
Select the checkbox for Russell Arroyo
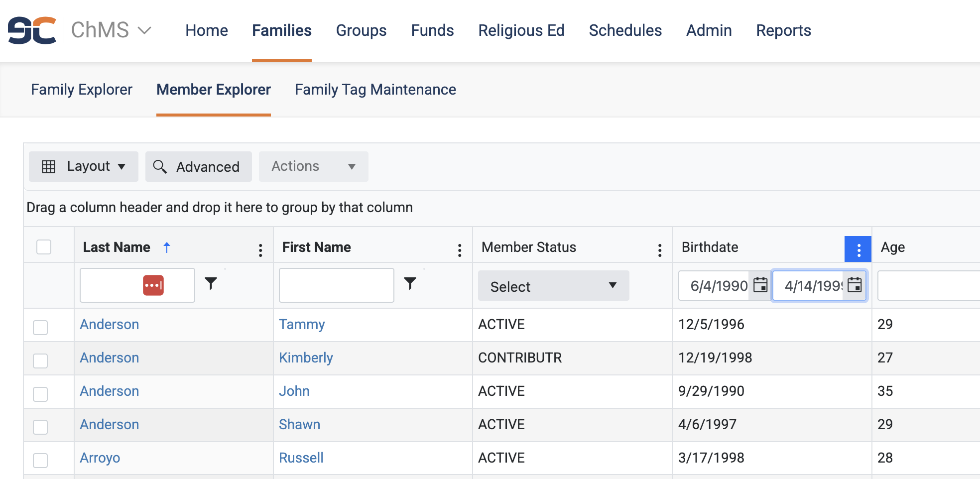40,460
